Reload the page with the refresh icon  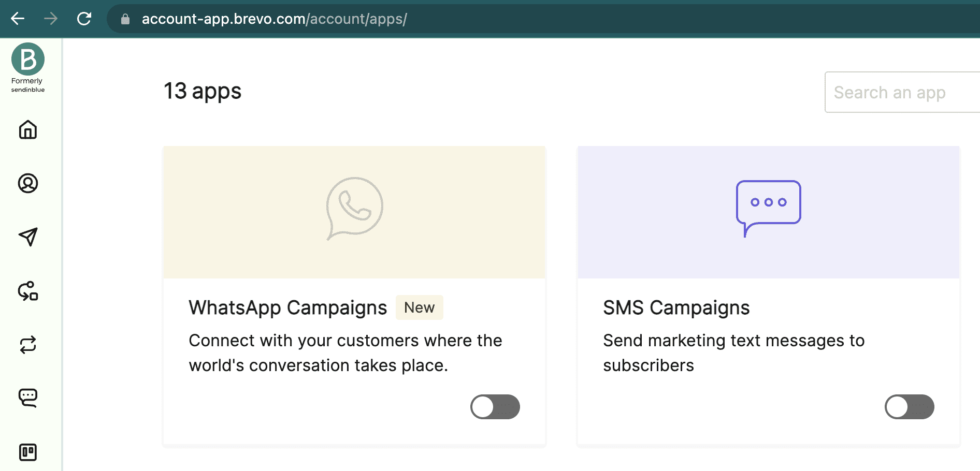[84, 19]
